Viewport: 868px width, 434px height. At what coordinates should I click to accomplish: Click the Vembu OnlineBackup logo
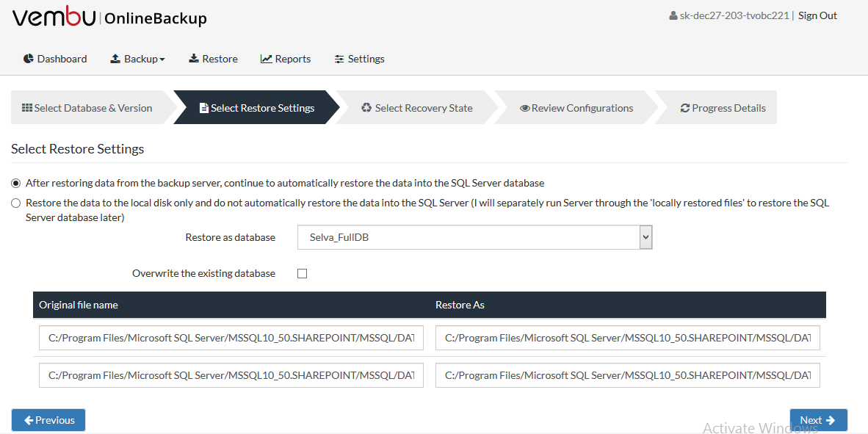(x=109, y=18)
